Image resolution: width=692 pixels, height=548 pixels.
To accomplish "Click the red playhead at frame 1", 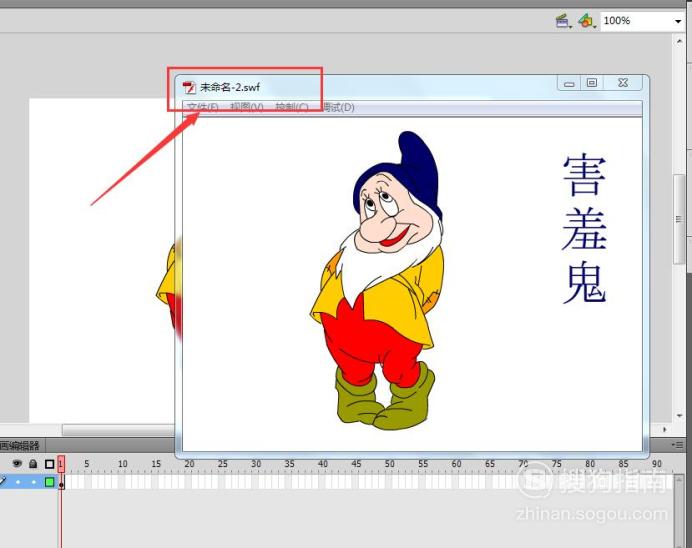I will tap(61, 463).
